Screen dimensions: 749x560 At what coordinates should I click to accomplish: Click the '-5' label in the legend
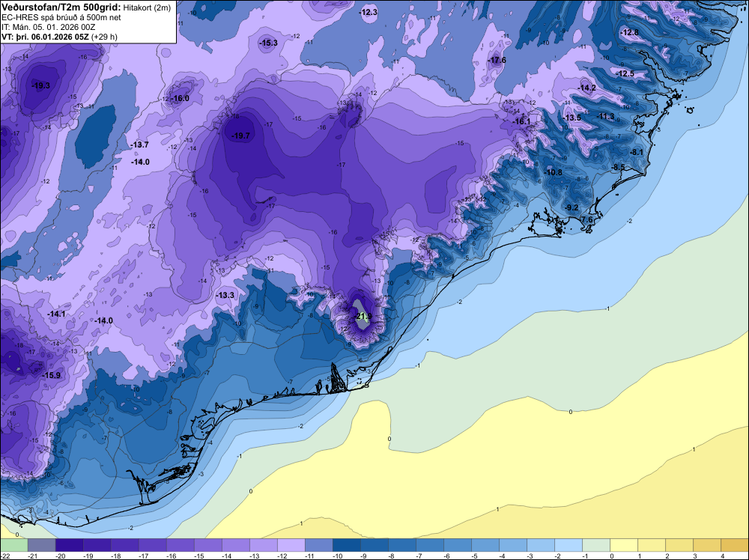tap(476, 556)
